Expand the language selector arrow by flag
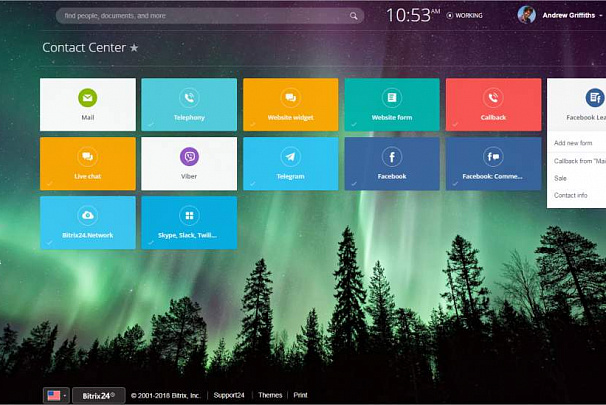Viewport: 606px width, 405px height. 65,395
